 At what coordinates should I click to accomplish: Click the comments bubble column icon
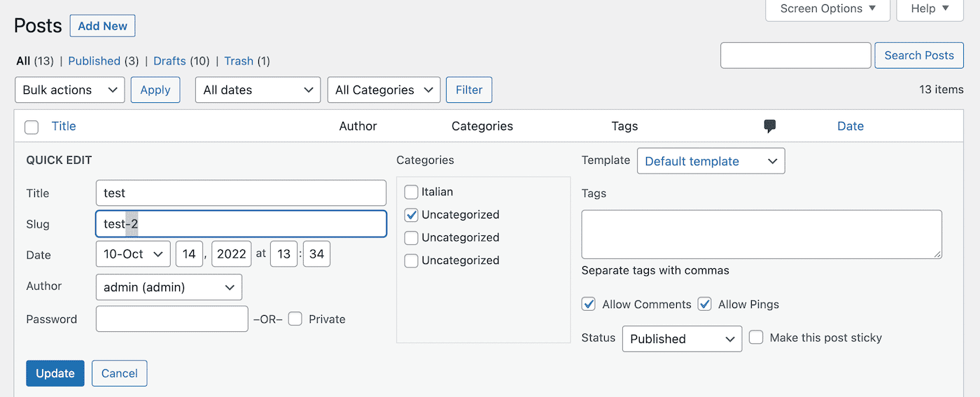click(770, 126)
